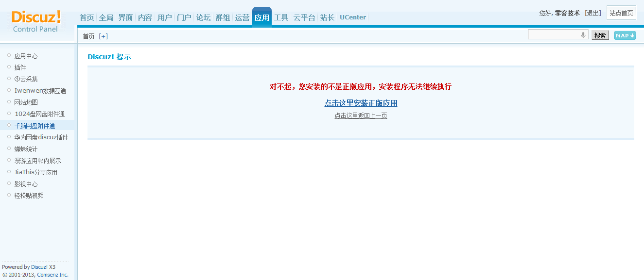Click 点击这里返回上一页 link
644x280 pixels.
[x=361, y=115]
